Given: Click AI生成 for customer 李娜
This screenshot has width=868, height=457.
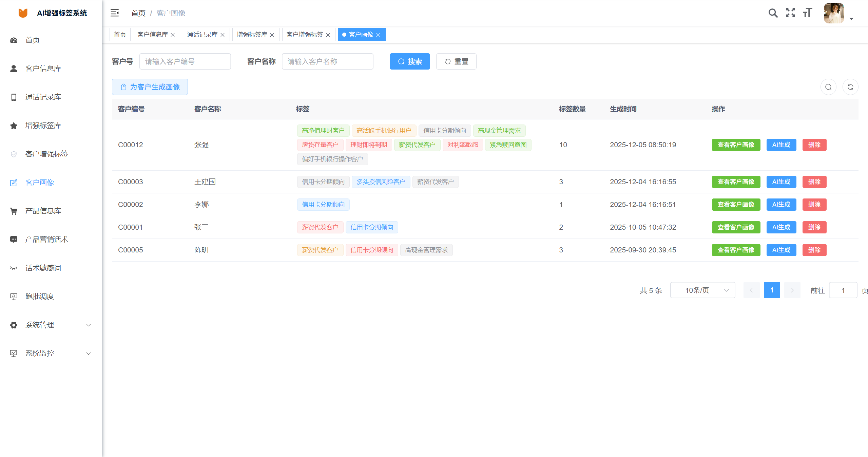Looking at the screenshot, I should pyautogui.click(x=781, y=205).
